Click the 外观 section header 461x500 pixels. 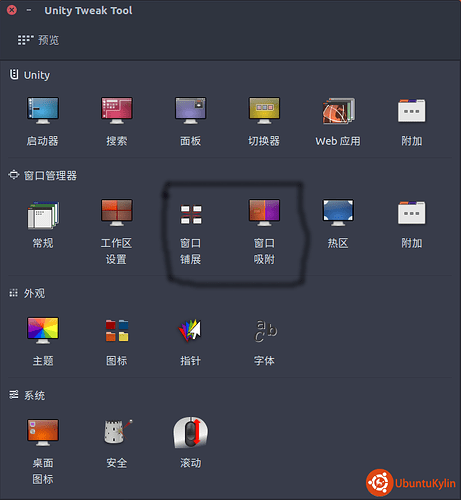click(27, 293)
